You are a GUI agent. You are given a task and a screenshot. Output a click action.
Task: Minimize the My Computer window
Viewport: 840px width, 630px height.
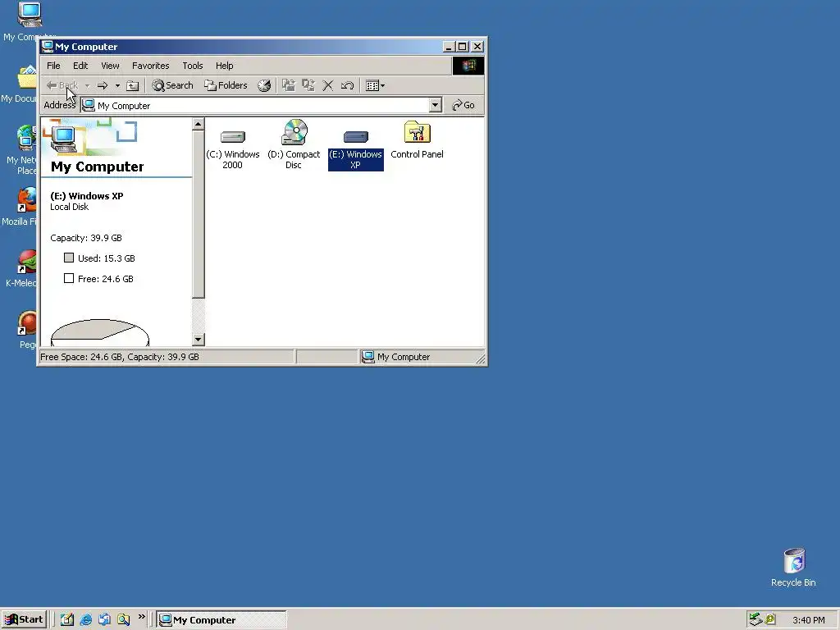449,47
